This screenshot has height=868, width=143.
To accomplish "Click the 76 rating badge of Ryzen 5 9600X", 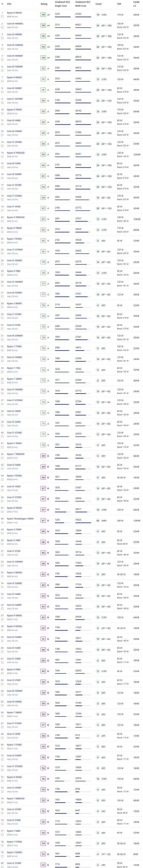I will [x=43, y=305].
